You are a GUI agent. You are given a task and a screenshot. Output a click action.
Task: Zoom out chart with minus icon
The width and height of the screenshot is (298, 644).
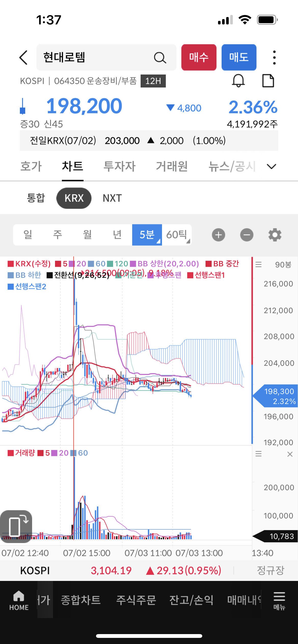[x=247, y=235]
